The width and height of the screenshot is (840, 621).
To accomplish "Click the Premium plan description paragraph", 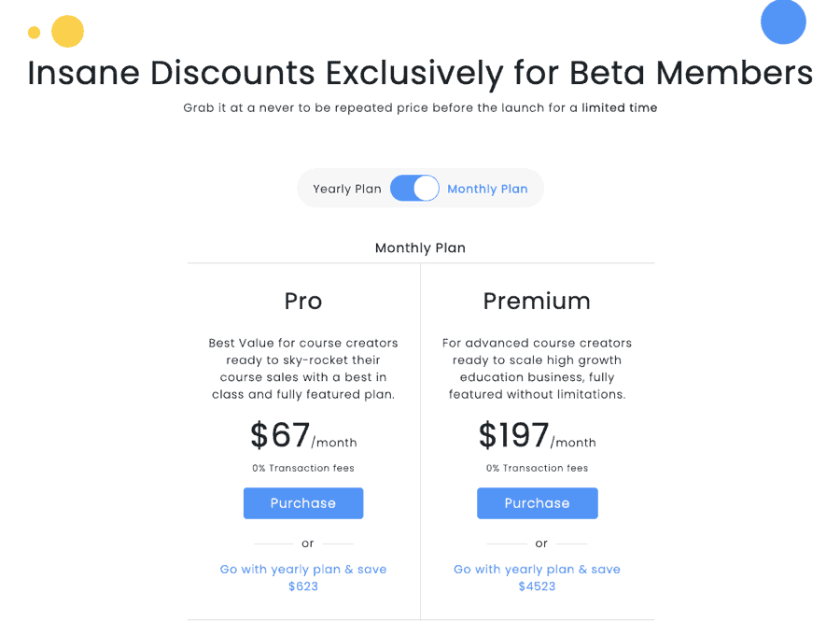I will (537, 369).
